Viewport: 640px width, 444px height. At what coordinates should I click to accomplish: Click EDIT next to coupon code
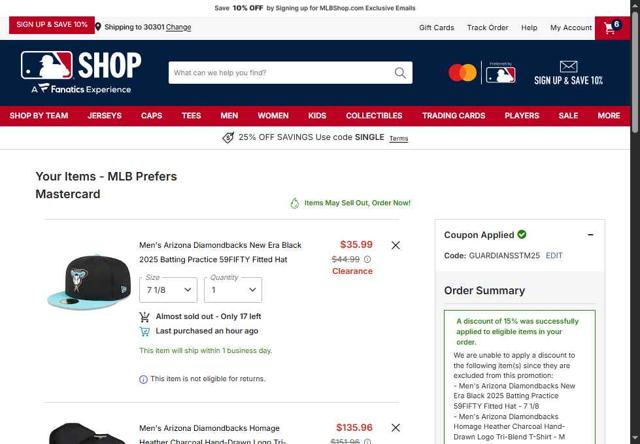[x=554, y=256]
